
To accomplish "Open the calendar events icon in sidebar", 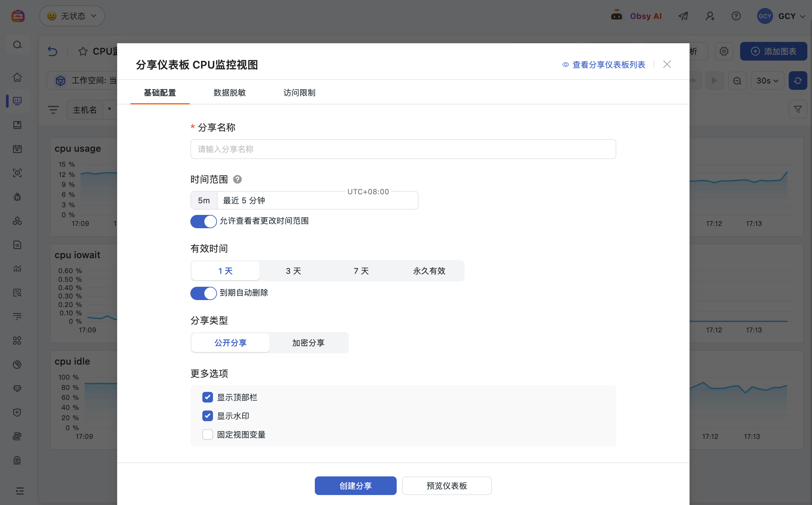I will [17, 149].
